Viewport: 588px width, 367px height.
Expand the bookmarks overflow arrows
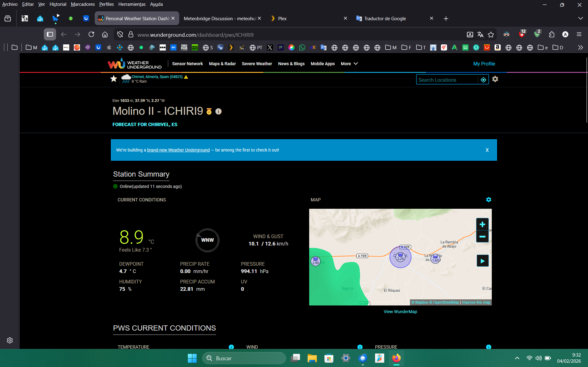click(x=580, y=47)
